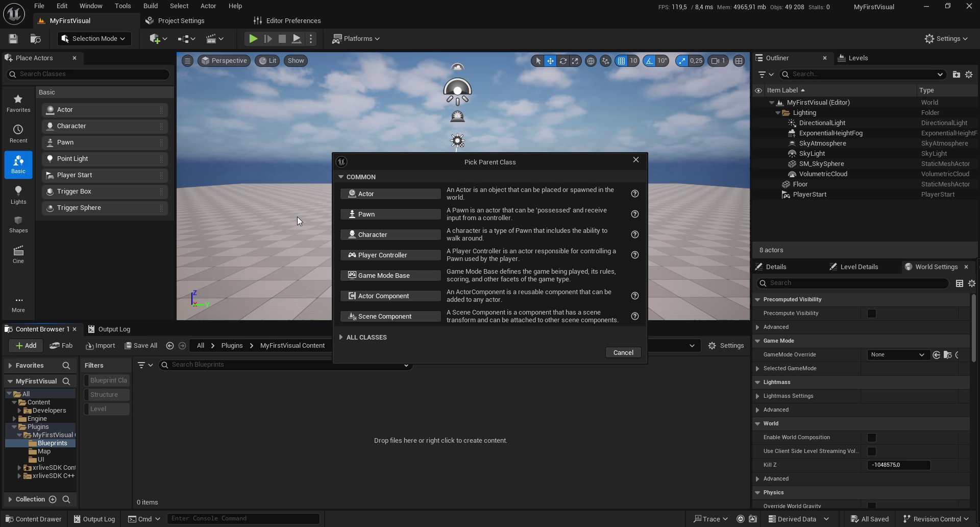Click More categories in Place Actors
Image resolution: width=980 pixels, height=527 pixels.
tap(18, 304)
